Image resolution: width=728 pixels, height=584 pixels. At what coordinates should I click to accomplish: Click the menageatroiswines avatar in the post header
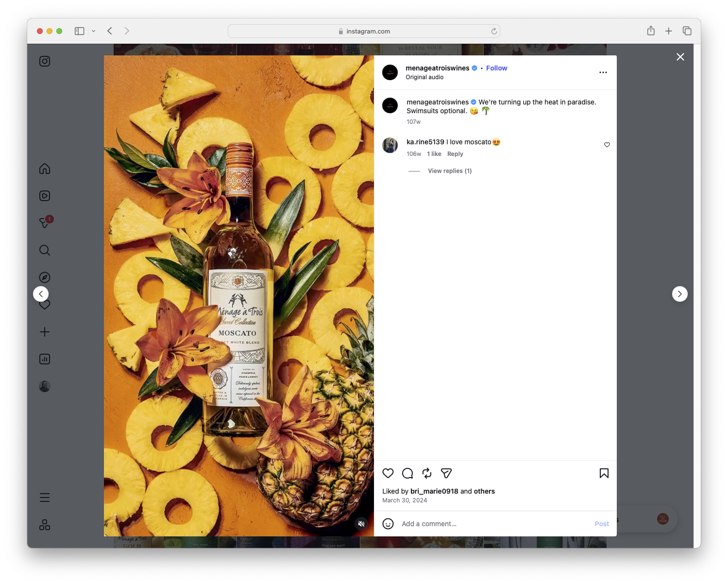(x=390, y=72)
